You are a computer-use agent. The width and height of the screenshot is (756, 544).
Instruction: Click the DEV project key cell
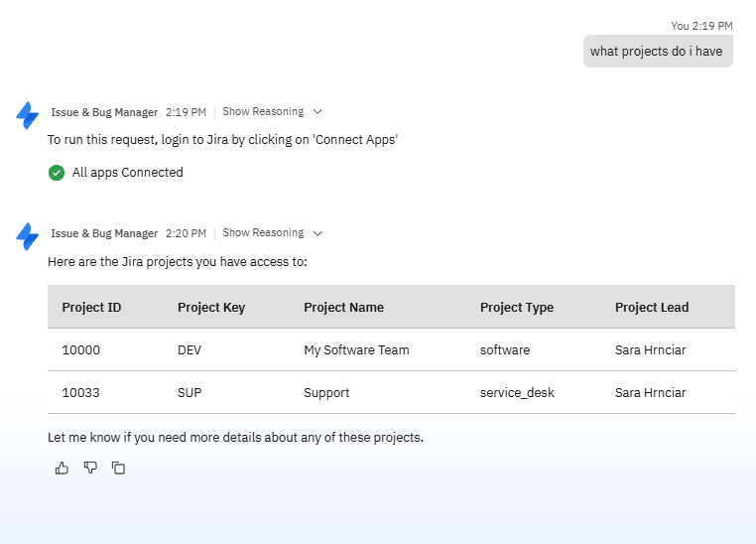(x=189, y=350)
